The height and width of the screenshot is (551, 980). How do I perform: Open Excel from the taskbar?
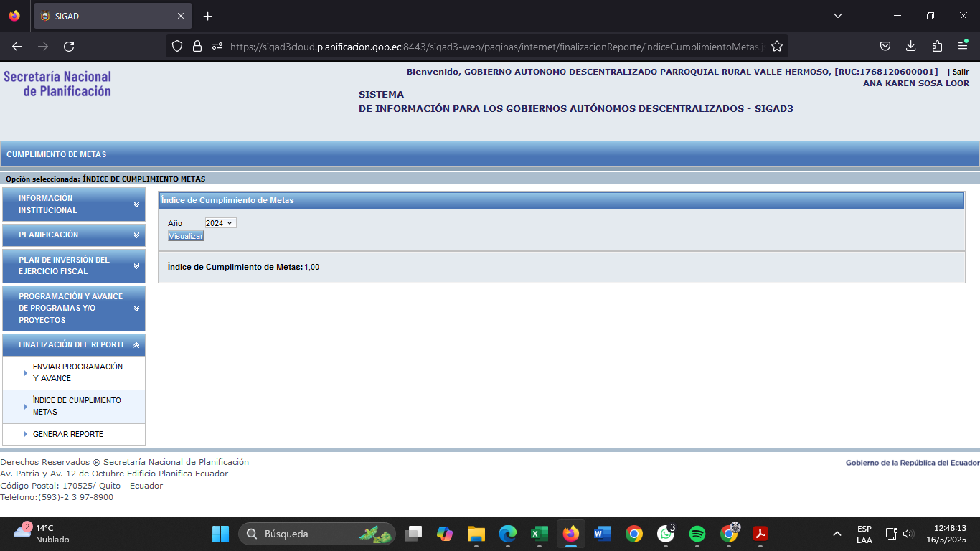point(540,534)
